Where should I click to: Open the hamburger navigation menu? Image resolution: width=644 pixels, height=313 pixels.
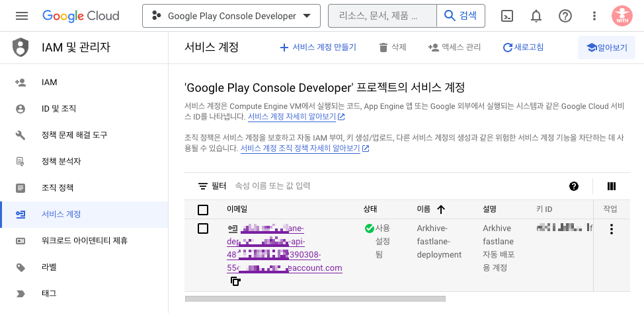point(22,16)
